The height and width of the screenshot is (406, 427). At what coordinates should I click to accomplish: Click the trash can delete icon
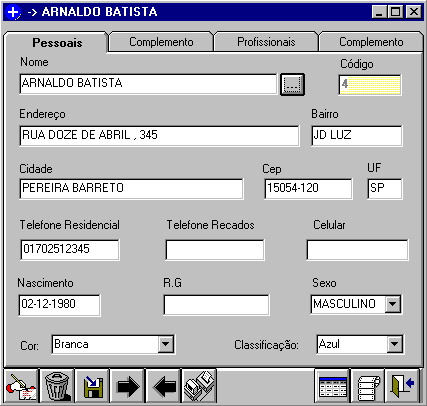coord(57,386)
